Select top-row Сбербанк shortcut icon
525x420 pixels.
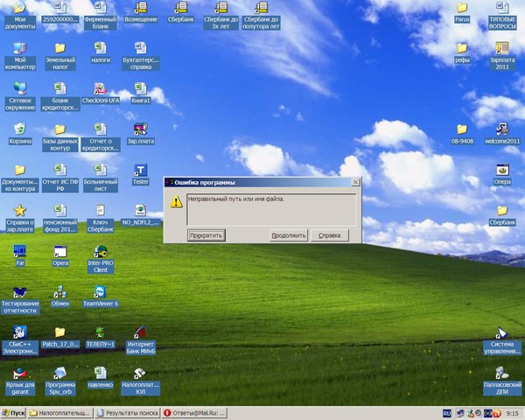(181, 11)
